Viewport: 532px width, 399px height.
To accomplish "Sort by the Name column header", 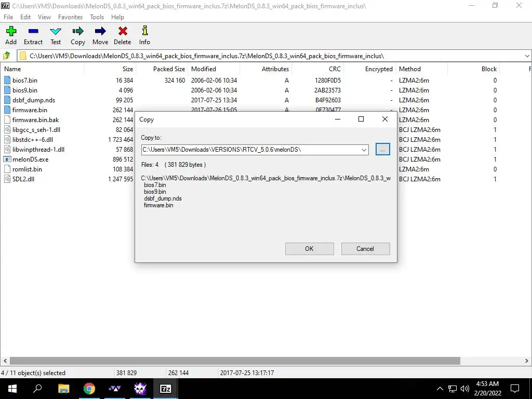I will click(x=42, y=69).
